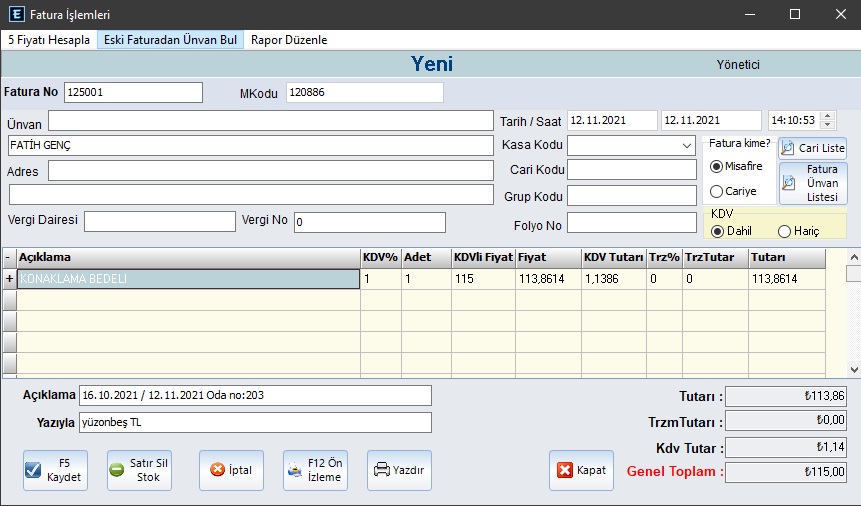Expand the KONAKLAMA BEDELİ row plus marker
This screenshot has width=861, height=506.
point(9,279)
